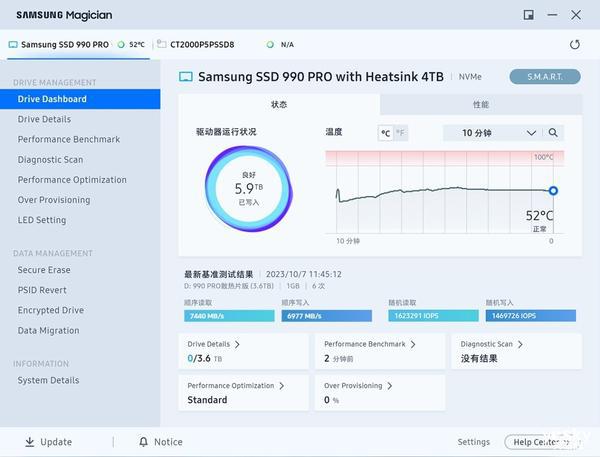
Task: Open Drive Details in the sidebar
Action: pos(44,119)
